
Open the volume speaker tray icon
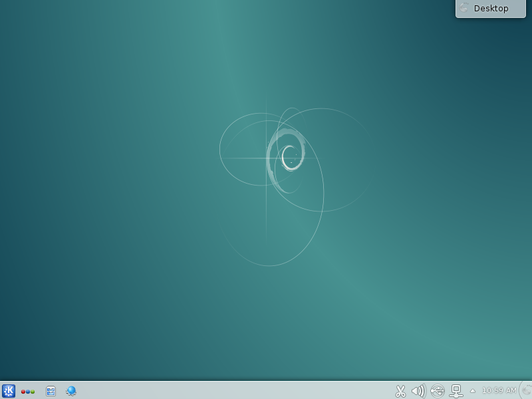click(418, 391)
